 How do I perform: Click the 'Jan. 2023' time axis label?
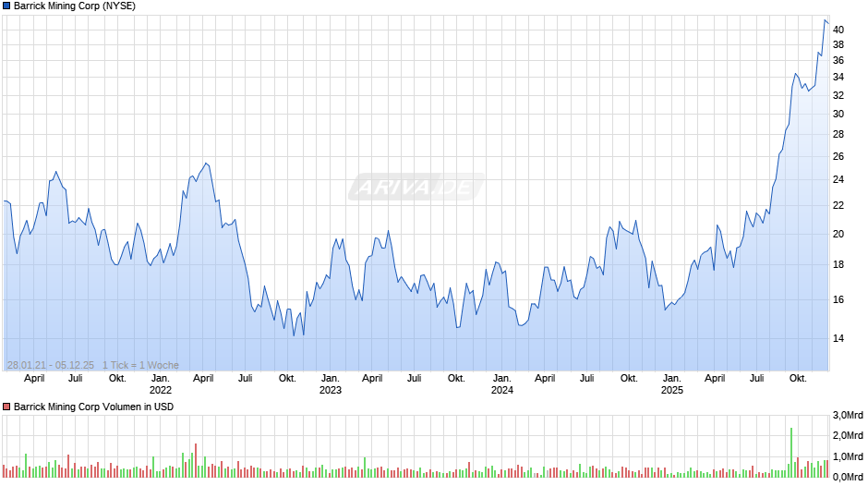tap(330, 384)
